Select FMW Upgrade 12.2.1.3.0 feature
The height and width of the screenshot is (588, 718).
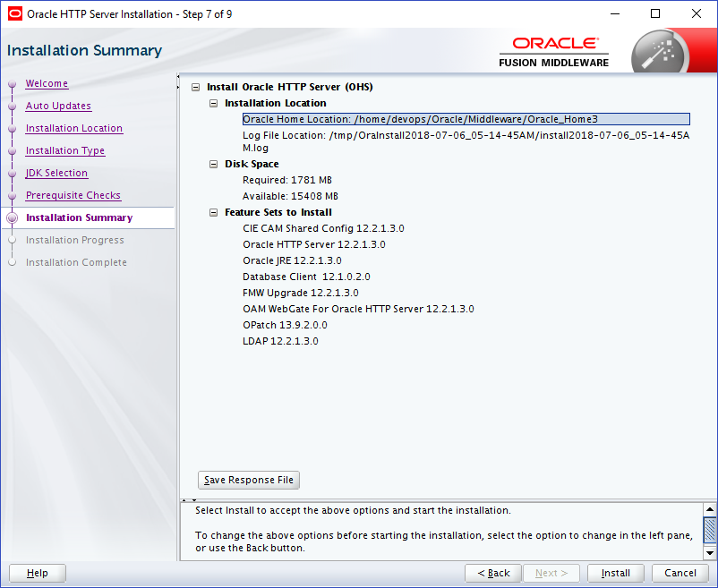301,293
